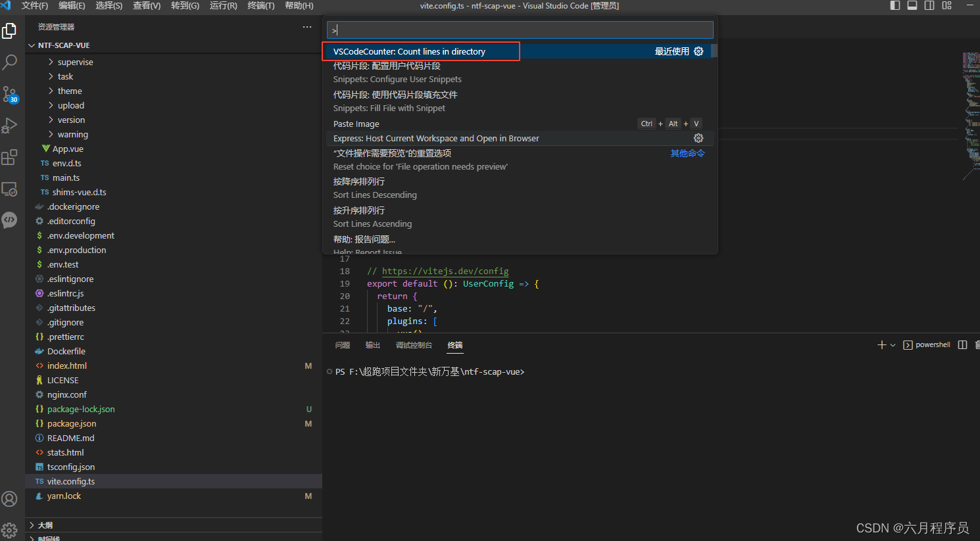Image resolution: width=980 pixels, height=541 pixels.
Task: Collapse the version folder
Action: click(72, 120)
